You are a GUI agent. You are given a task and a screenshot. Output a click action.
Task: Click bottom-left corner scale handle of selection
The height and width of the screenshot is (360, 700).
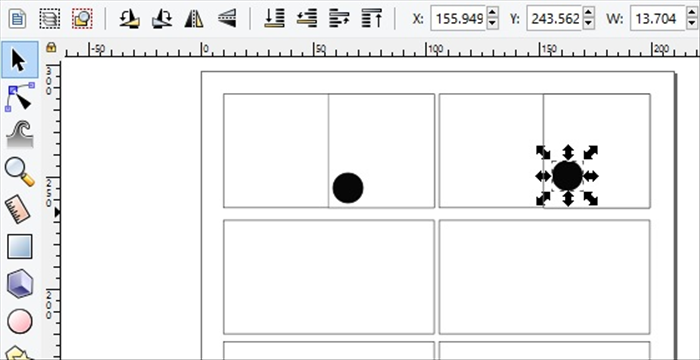543,199
